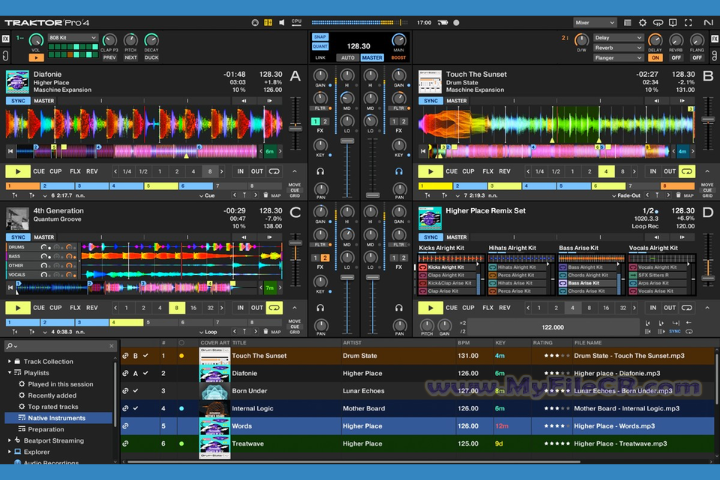Click the Deck A tempo fader
The height and width of the screenshot is (480, 720).
[295, 130]
